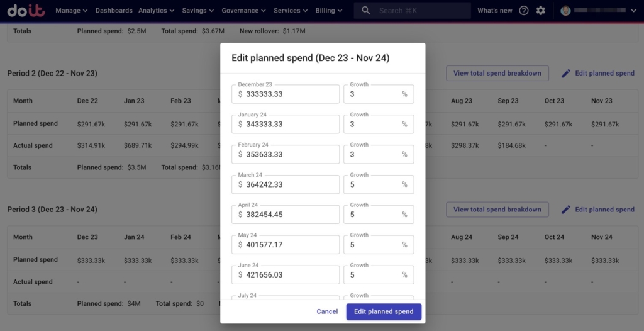
Task: Open the Savings dropdown
Action: 198,11
